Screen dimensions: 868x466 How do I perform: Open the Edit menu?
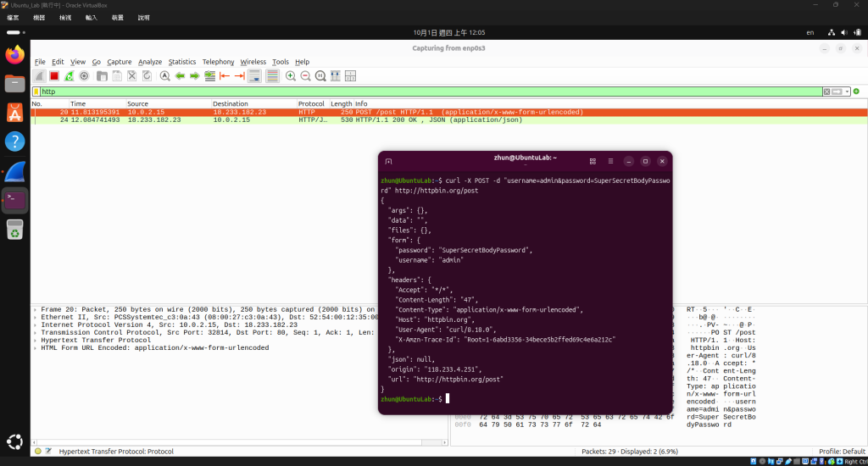click(58, 62)
